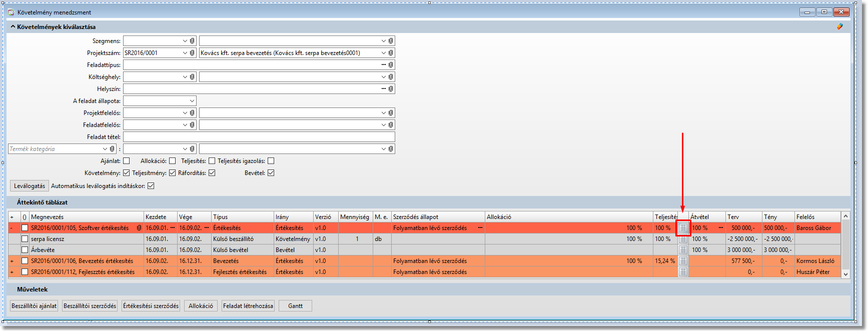Open A feladat állapota dropdown
Viewport: 868px width, 332px height.
click(x=192, y=101)
